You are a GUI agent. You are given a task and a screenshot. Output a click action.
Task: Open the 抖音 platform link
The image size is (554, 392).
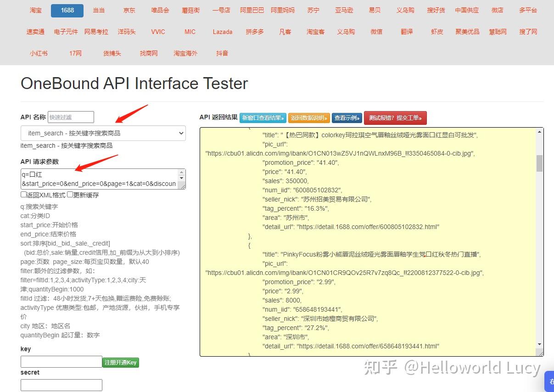(x=222, y=53)
